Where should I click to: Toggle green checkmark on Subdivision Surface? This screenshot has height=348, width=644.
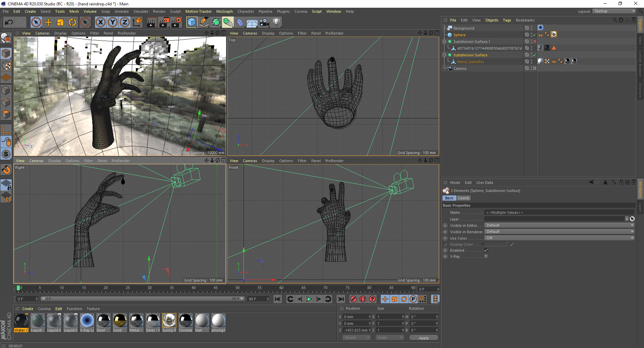point(535,55)
